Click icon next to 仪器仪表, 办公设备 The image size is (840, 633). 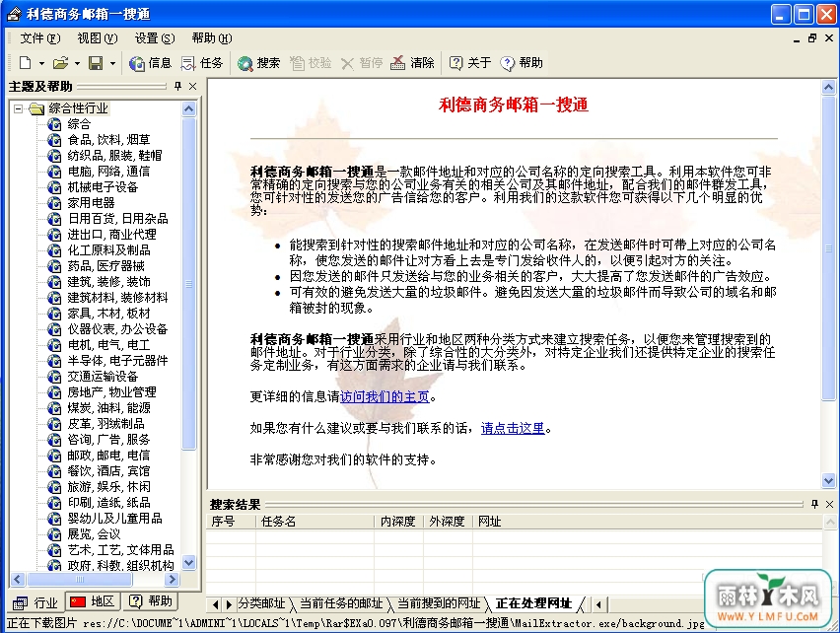(x=54, y=329)
